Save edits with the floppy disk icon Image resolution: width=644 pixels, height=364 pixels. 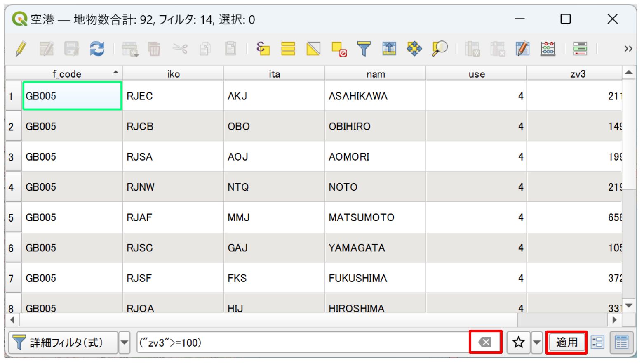tap(72, 49)
